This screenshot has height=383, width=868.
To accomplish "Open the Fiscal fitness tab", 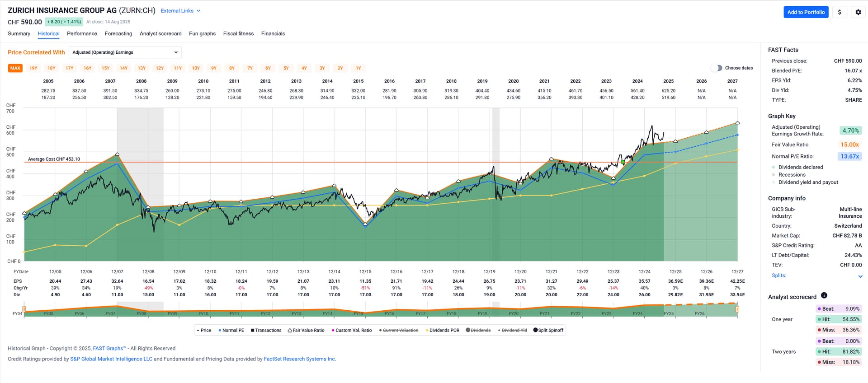I will 238,33.
